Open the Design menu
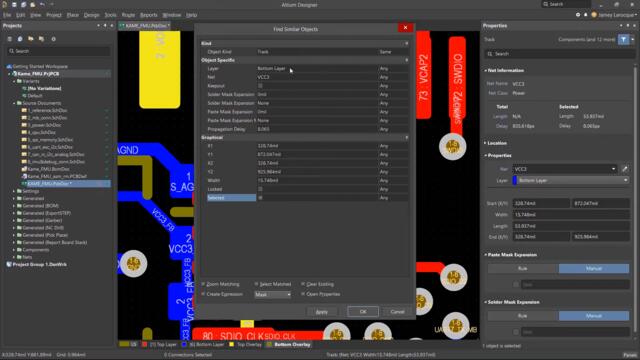The image size is (640, 360). 91,15
